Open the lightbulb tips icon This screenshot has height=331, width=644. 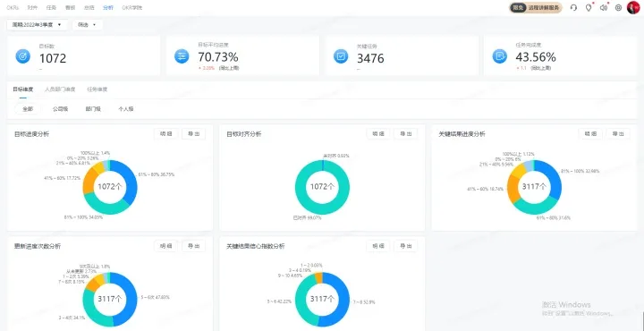[x=589, y=8]
